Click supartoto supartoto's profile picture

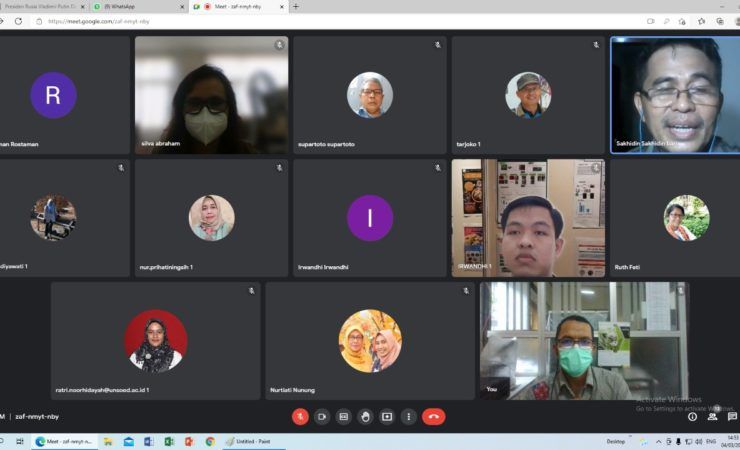[x=370, y=95]
